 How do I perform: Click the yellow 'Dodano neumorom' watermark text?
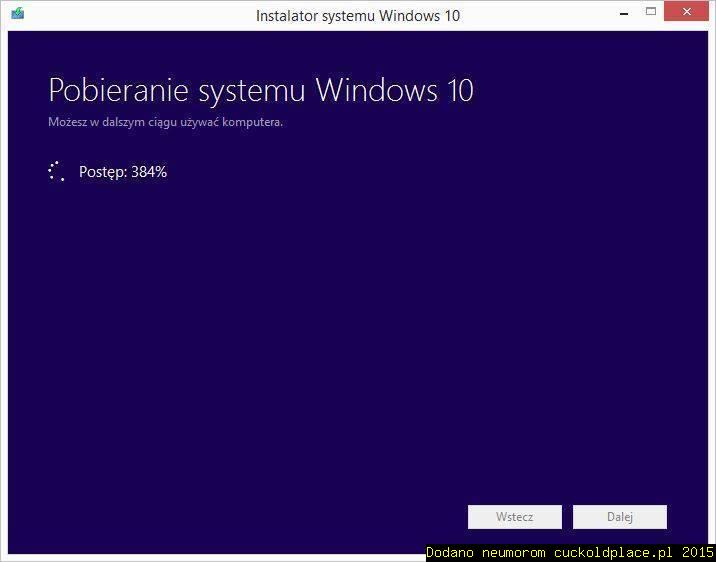coord(487,552)
